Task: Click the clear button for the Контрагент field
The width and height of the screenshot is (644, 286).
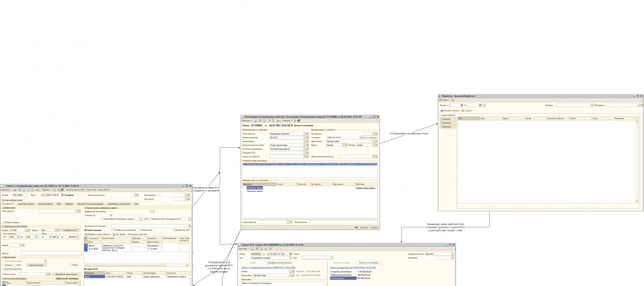Action: (376, 134)
